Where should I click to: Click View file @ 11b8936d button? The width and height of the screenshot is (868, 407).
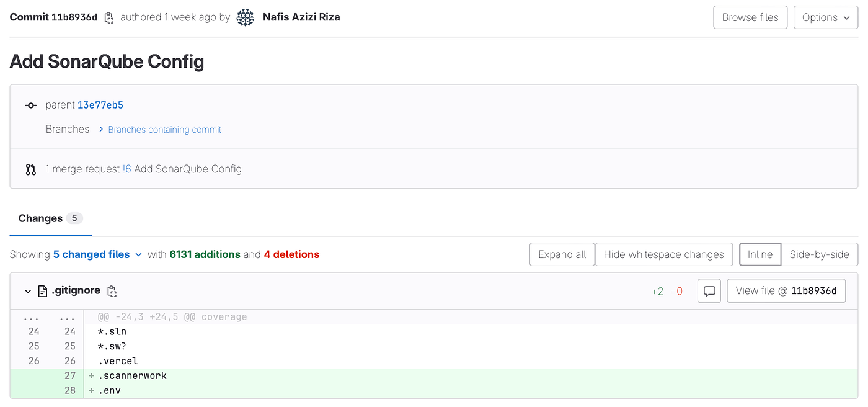(786, 290)
